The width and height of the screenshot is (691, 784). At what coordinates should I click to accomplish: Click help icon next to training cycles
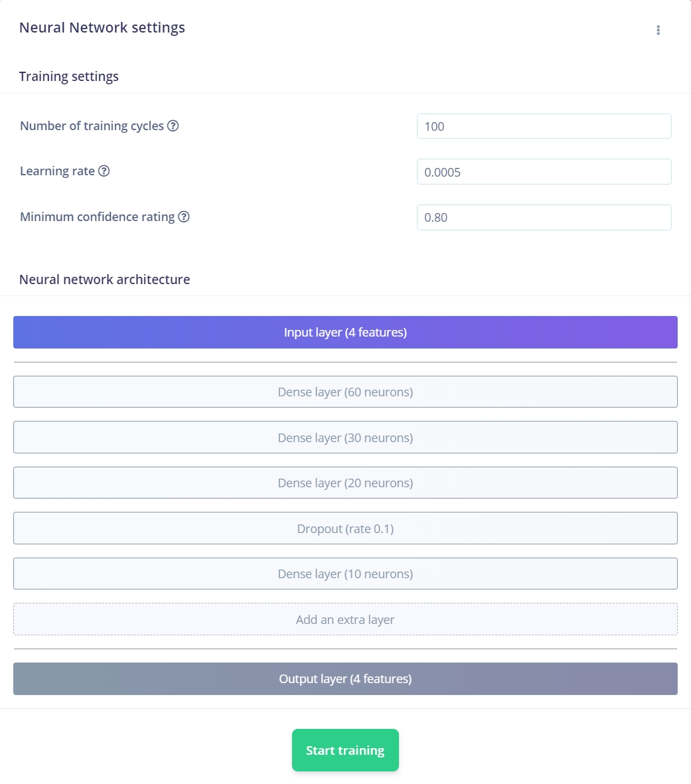173,126
